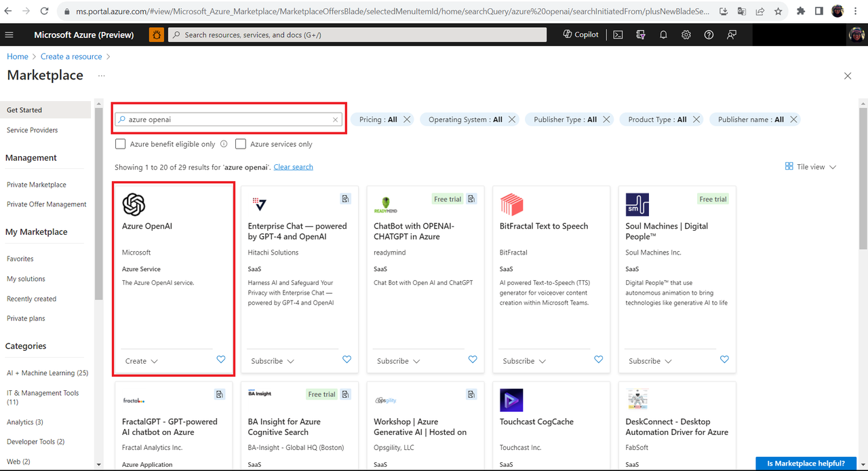The image size is (868, 471).
Task: Favorite the Azure OpenAI offer
Action: 221,360
